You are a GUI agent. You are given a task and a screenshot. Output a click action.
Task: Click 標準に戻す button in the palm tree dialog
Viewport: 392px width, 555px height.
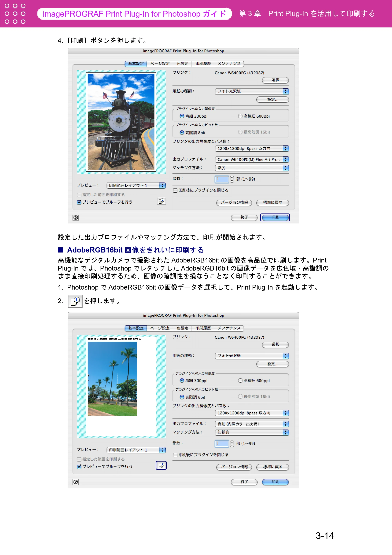[273, 467]
